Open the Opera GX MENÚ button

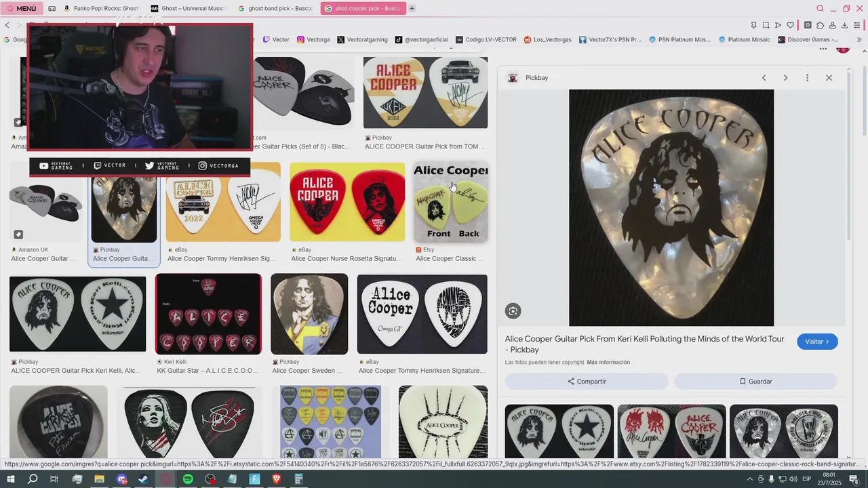click(21, 8)
